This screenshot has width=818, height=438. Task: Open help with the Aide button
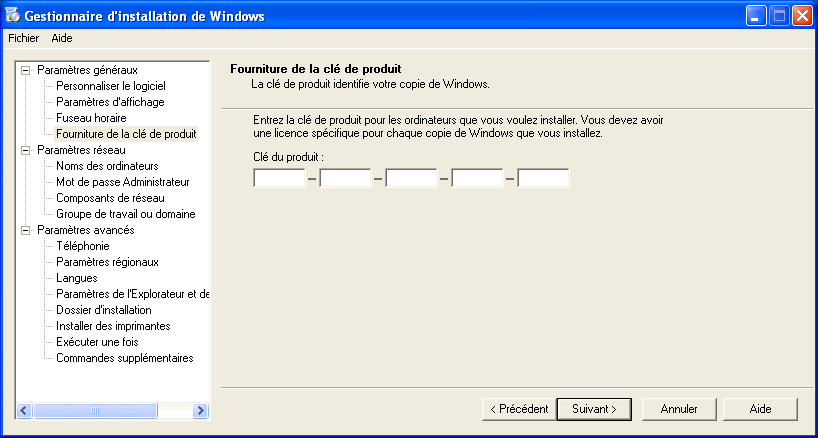point(760,409)
